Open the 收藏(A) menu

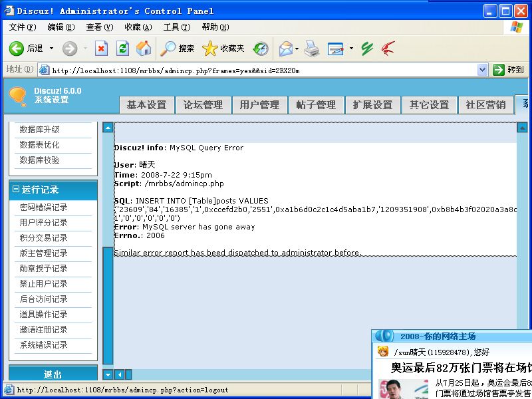(138, 27)
